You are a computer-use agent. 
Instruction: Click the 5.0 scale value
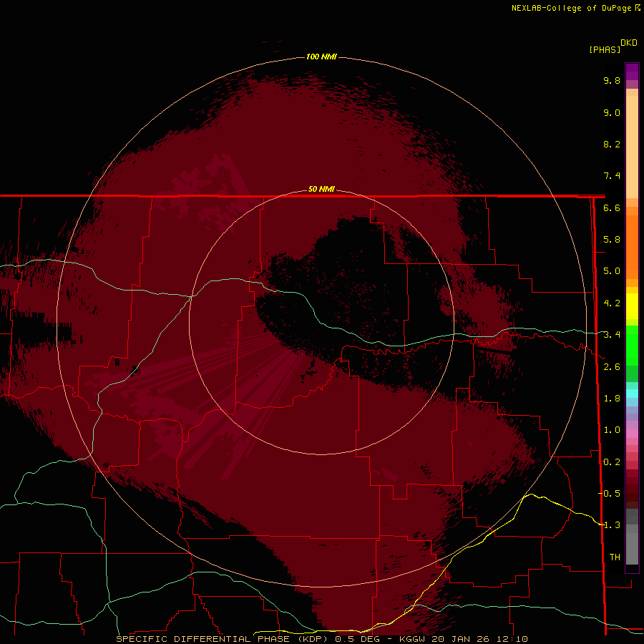pos(612,271)
